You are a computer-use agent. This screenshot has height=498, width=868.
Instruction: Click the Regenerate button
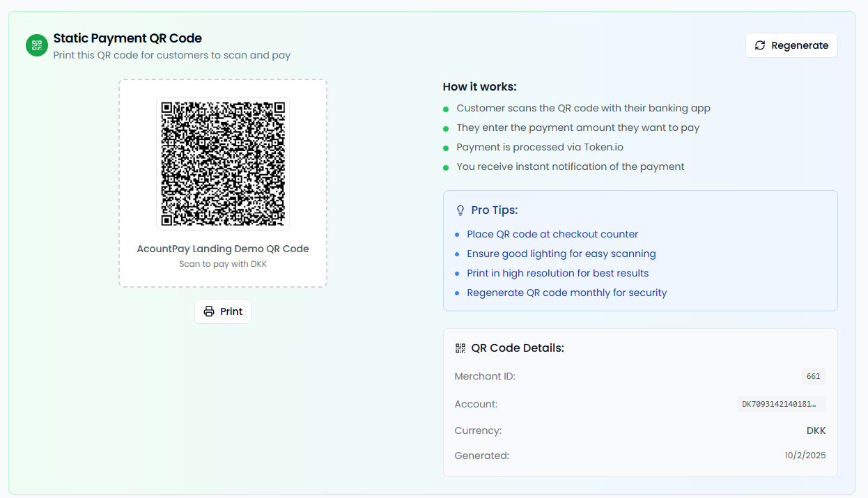pos(791,45)
